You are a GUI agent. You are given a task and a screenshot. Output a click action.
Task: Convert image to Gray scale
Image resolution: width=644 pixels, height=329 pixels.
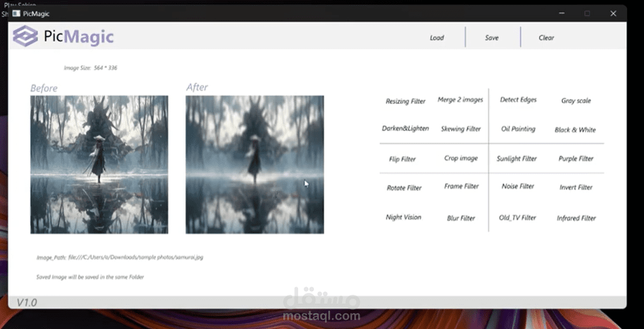tap(576, 101)
